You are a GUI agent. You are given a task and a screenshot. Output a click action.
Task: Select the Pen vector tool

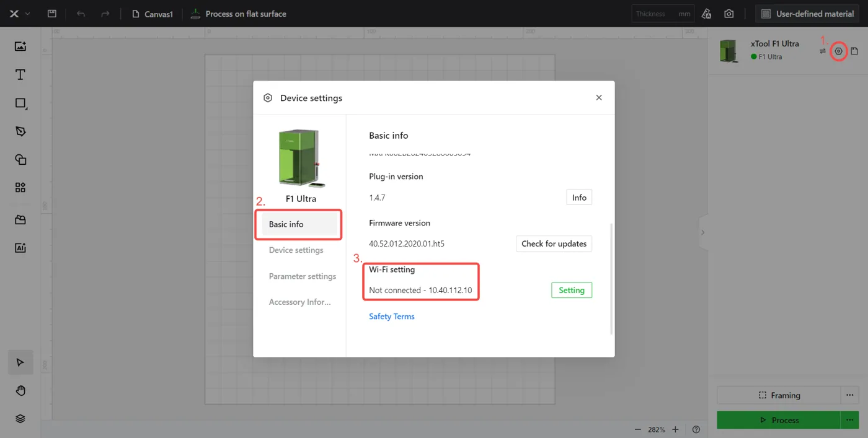[x=20, y=131]
